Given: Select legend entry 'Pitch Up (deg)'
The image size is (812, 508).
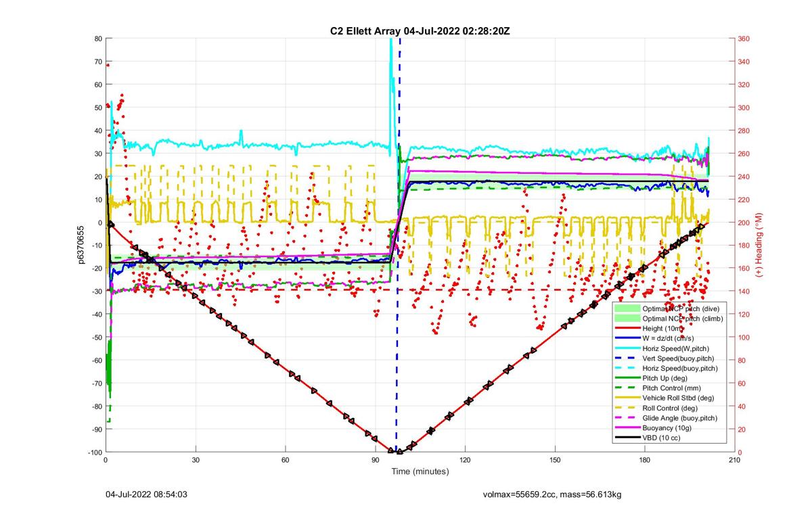Looking at the screenshot, I should click(x=664, y=378).
